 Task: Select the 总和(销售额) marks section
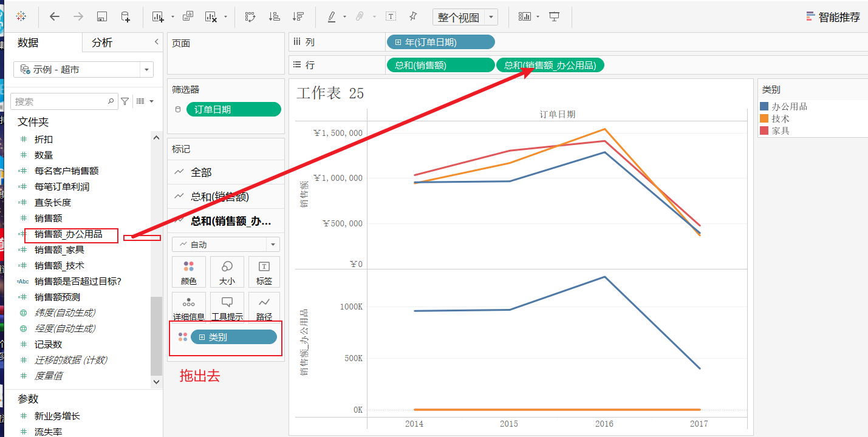pos(226,197)
